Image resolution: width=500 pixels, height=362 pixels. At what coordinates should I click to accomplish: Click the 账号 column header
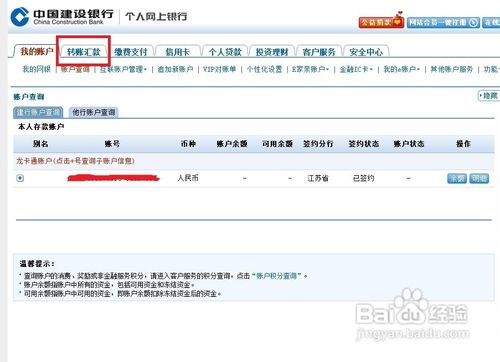click(112, 144)
